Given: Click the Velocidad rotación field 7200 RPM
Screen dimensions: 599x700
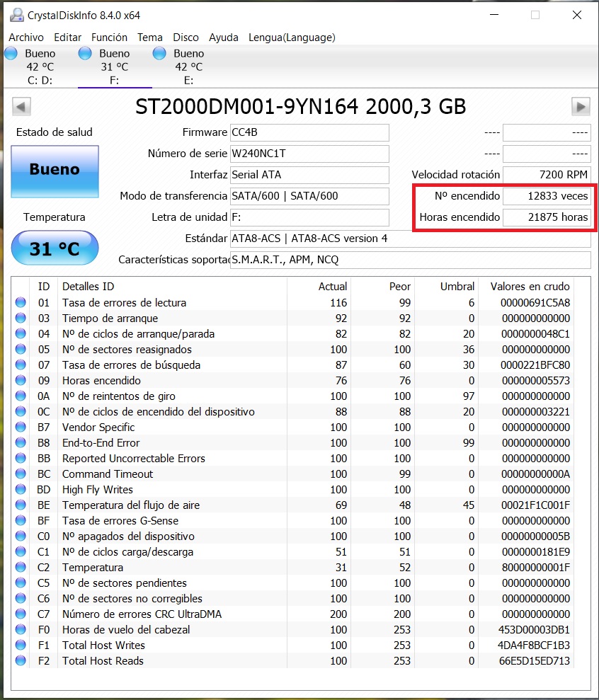Looking at the screenshot, I should pos(547,175).
